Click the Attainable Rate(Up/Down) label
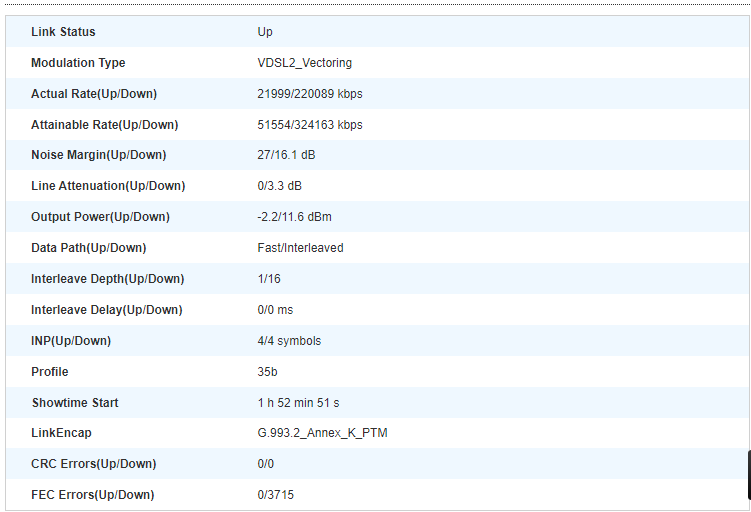 pyautogui.click(x=104, y=125)
